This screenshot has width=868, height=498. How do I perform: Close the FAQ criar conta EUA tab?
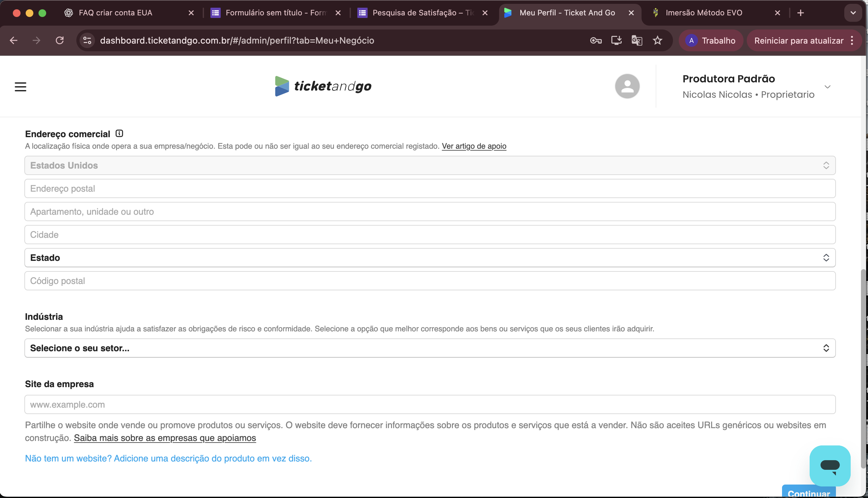191,13
